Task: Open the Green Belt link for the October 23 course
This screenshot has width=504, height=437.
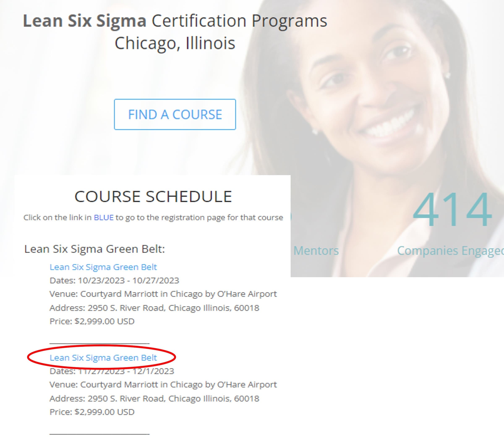Action: point(103,267)
